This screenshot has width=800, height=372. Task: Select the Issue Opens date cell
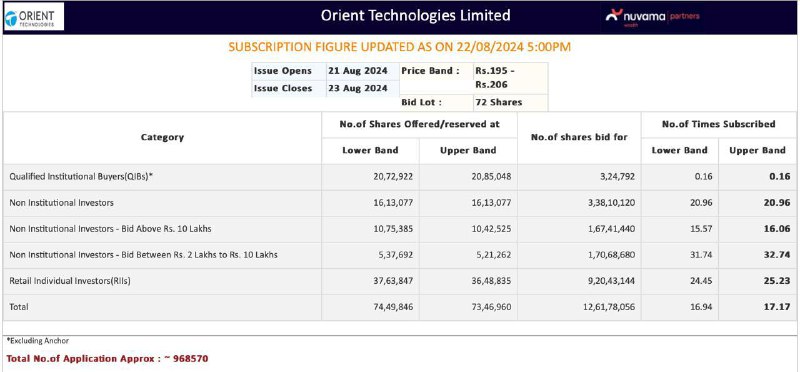click(357, 70)
